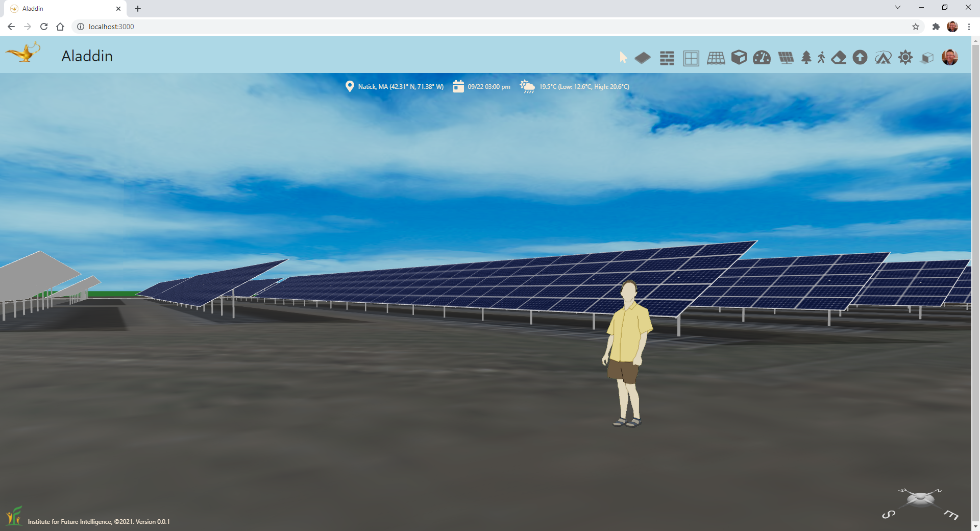The image size is (980, 531).
Task: Toggle the shadow cube icon
Action: (927, 58)
